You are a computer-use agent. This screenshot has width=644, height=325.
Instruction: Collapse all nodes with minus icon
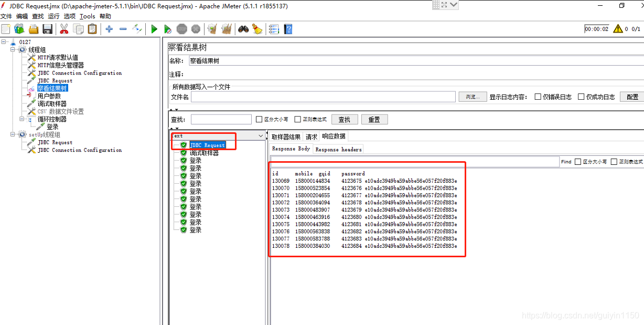[123, 29]
